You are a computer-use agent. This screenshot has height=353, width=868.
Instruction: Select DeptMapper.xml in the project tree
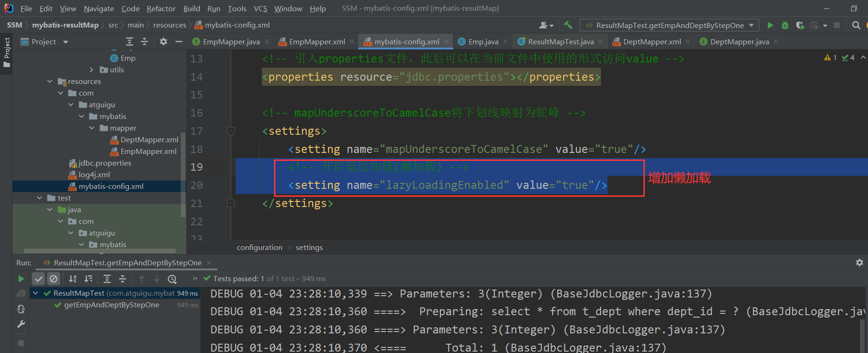tap(150, 139)
